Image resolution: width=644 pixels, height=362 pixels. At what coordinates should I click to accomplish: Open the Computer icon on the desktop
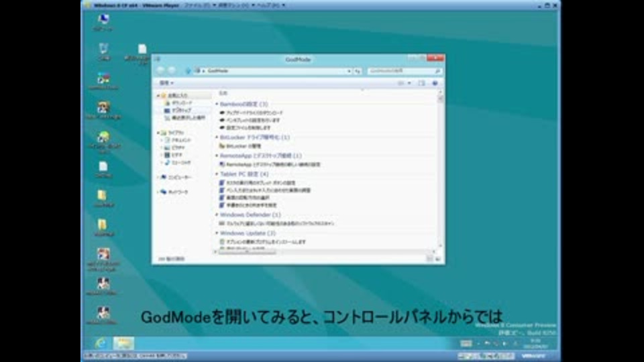point(103,22)
